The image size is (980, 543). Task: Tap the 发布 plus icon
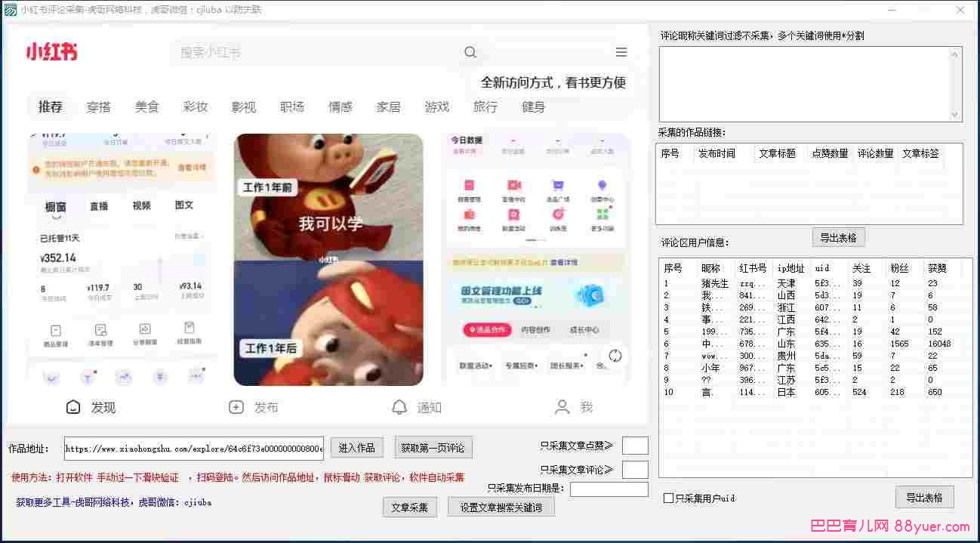point(236,407)
